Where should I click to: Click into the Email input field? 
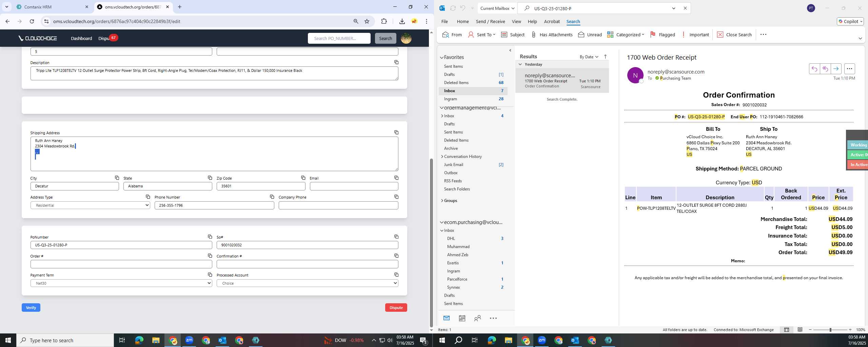pos(354,186)
